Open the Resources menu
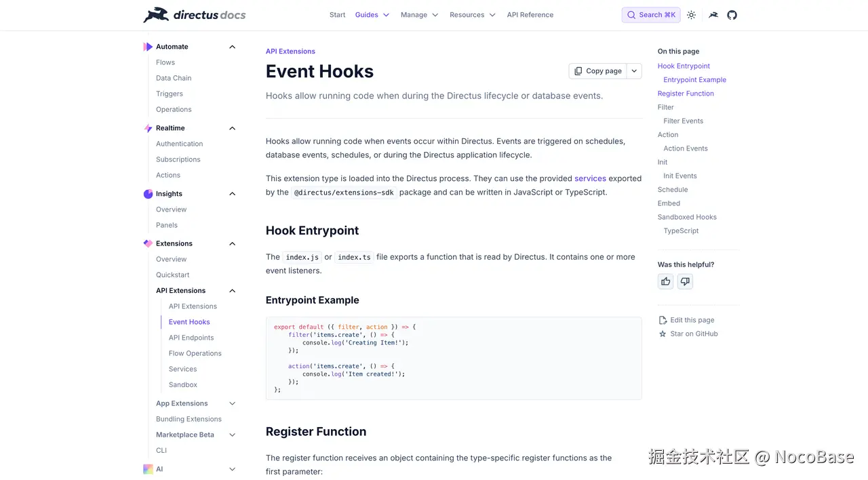868x480 pixels. coord(473,15)
